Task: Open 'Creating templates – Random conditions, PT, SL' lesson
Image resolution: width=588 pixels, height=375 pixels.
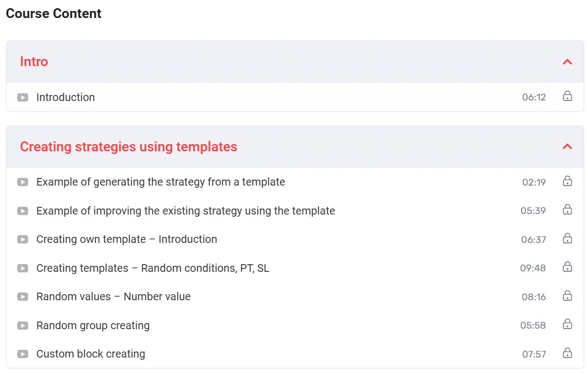Action: pos(153,268)
